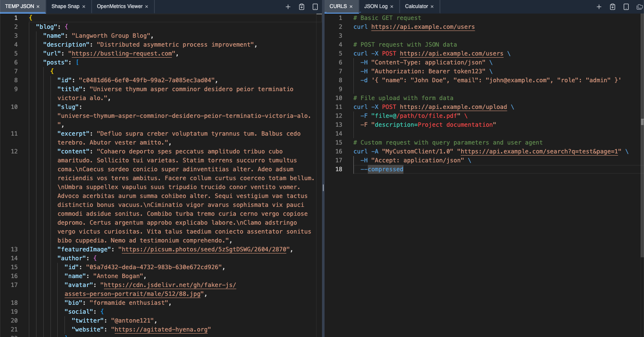Click the "Authorization: Bearer token123" header string
The height and width of the screenshot is (337, 644).
coord(428,71)
